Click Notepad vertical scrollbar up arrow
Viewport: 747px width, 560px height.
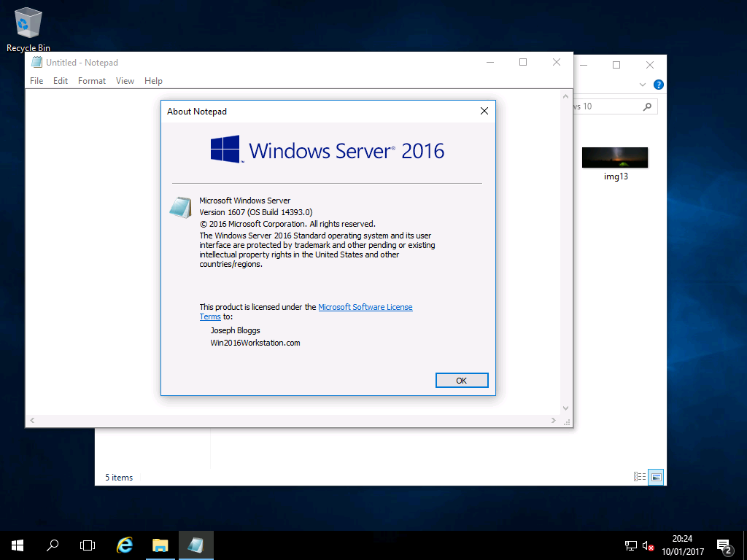point(565,96)
